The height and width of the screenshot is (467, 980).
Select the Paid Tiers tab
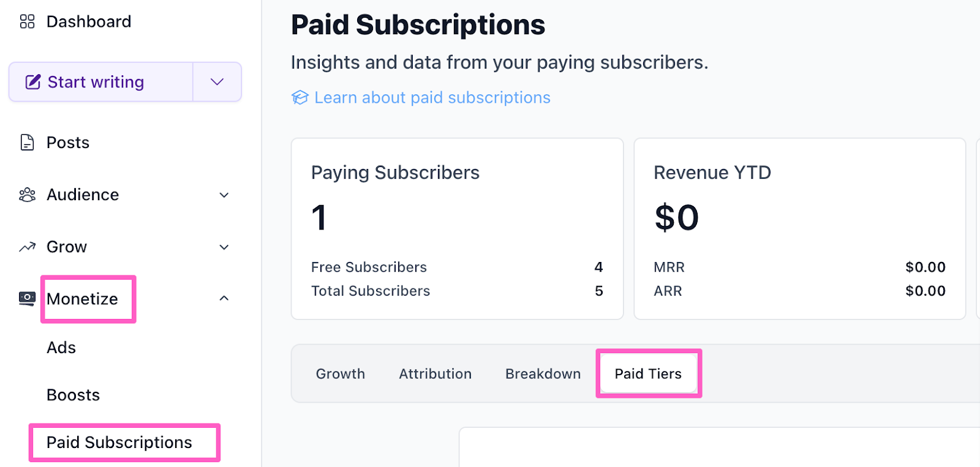click(648, 374)
